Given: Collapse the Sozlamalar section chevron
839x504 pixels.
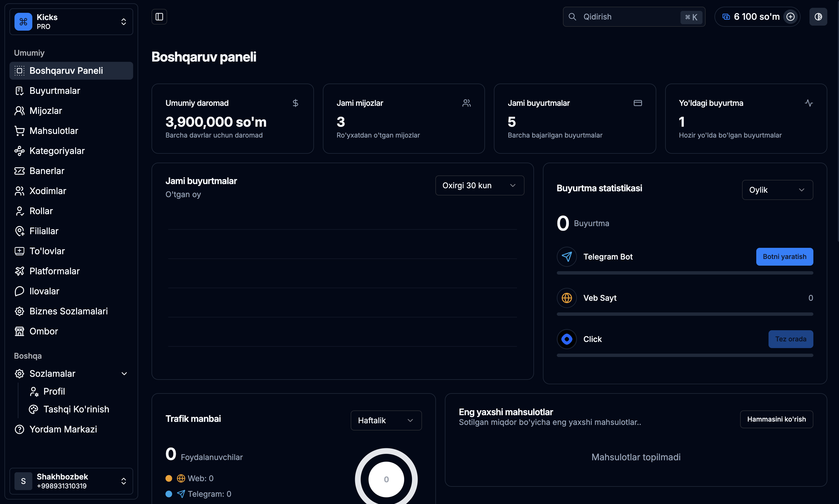Looking at the screenshot, I should pos(124,374).
